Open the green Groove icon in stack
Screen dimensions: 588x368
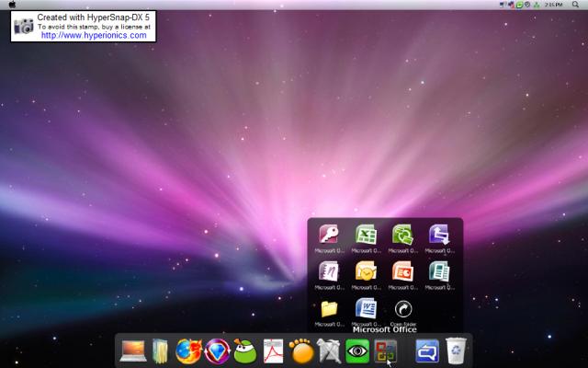pyautogui.click(x=402, y=235)
